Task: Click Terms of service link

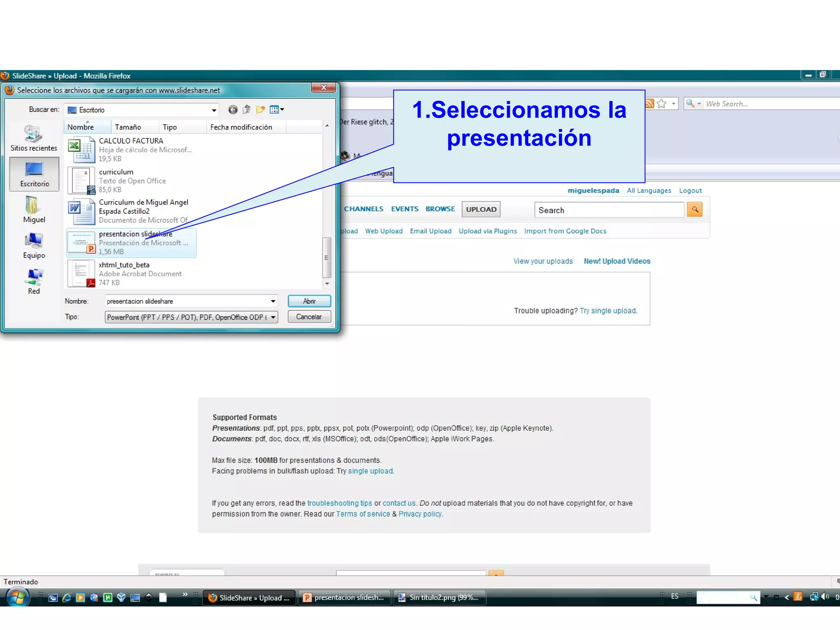Action: pos(363,514)
